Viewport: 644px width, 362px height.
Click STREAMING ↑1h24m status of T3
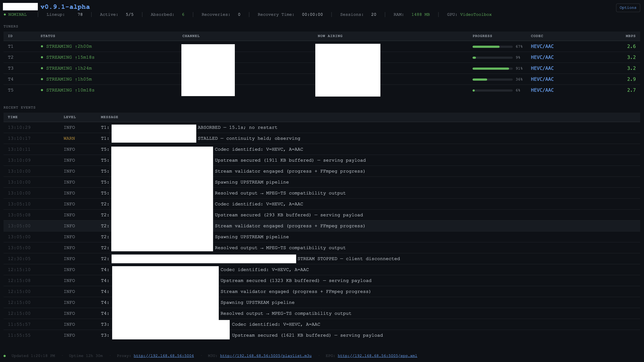(x=69, y=68)
